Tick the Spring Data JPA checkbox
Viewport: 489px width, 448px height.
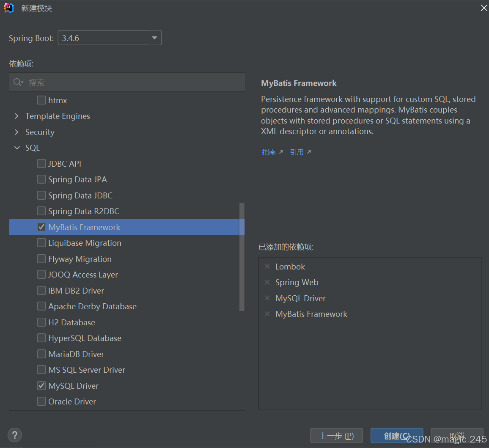click(x=41, y=179)
